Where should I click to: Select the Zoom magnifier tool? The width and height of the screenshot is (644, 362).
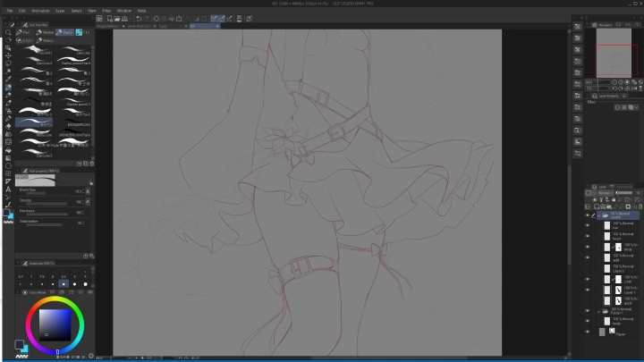8,32
